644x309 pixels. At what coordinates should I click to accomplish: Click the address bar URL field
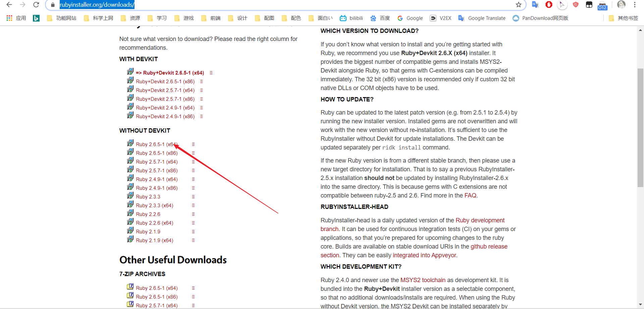click(285, 5)
